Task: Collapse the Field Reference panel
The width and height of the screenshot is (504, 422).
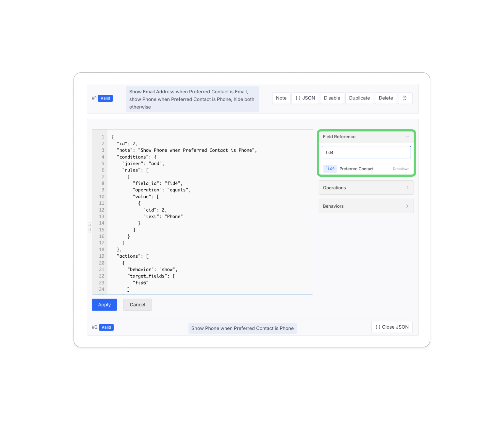Action: coord(407,137)
